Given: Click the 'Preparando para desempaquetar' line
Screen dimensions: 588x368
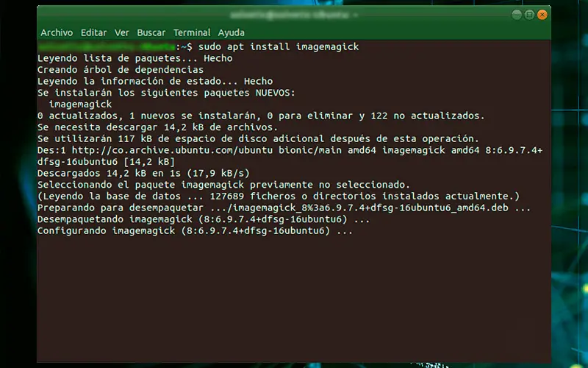Looking at the screenshot, I should [x=284, y=208].
